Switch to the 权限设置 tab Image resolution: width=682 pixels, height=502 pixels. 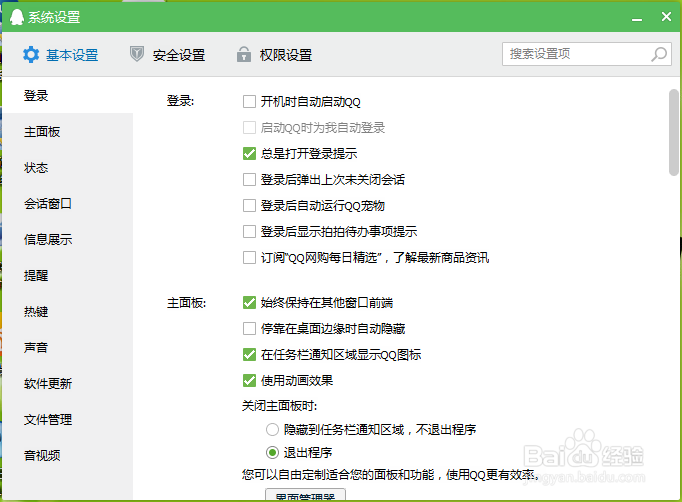(274, 55)
